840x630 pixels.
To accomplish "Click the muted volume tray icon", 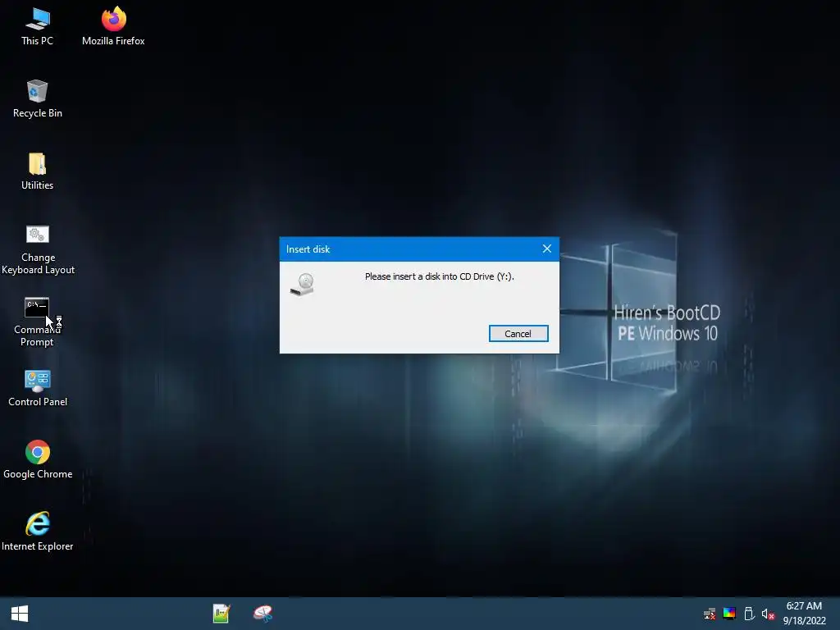I will [x=768, y=614].
